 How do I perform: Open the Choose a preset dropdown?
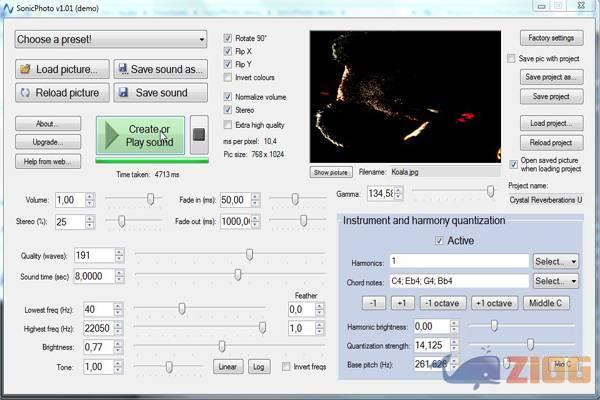point(109,41)
